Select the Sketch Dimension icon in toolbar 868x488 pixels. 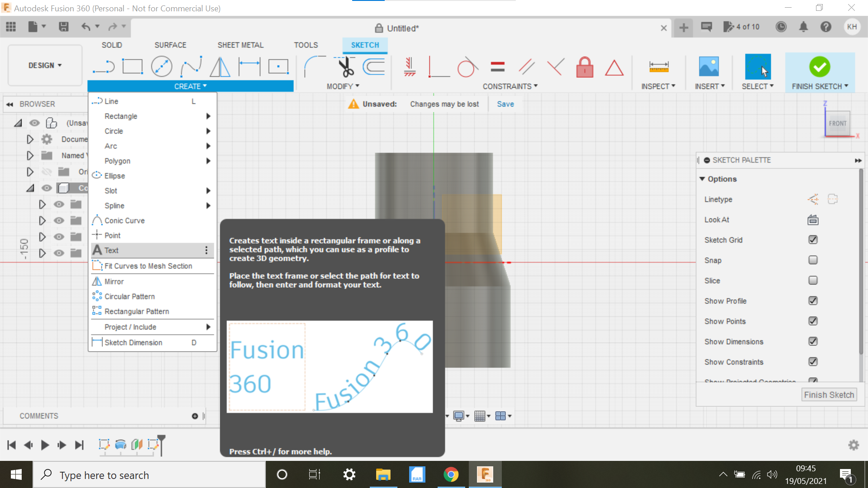click(x=250, y=67)
